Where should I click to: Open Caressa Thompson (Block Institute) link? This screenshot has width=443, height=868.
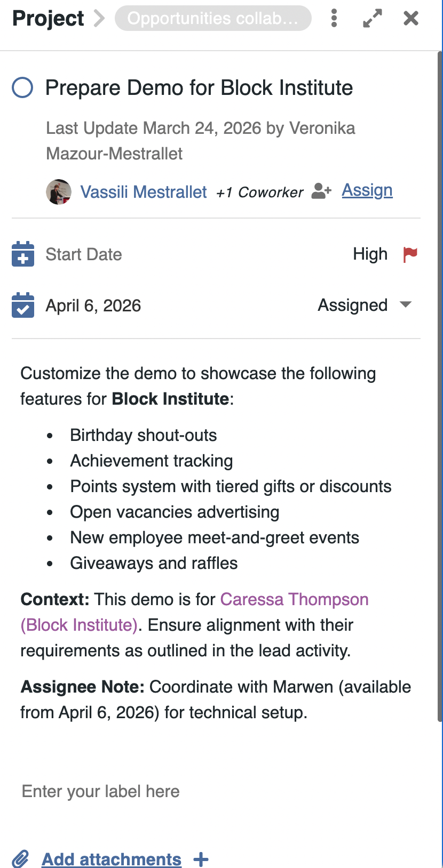tap(294, 599)
